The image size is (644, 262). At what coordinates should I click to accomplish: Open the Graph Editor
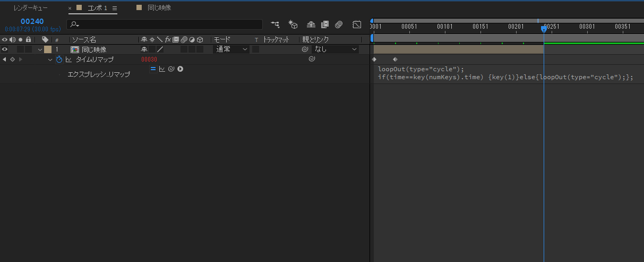357,24
